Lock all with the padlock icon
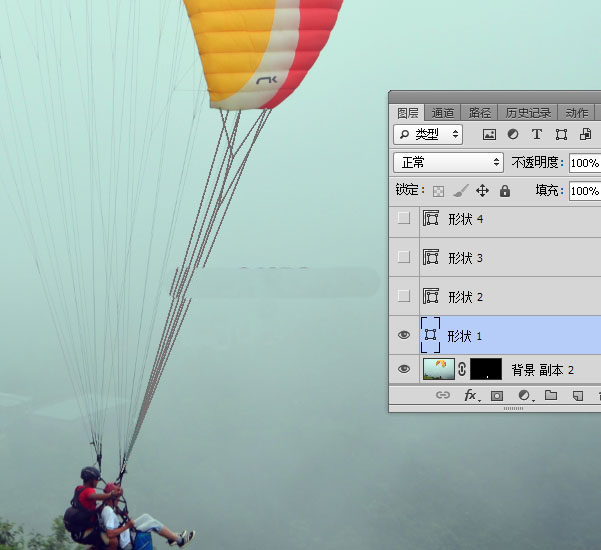This screenshot has width=601, height=550. (505, 190)
